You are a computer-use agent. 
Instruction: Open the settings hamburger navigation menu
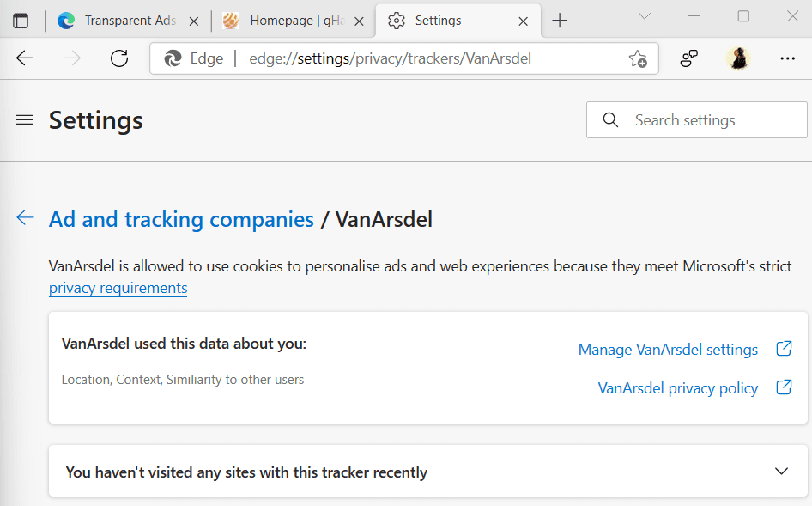(x=25, y=119)
